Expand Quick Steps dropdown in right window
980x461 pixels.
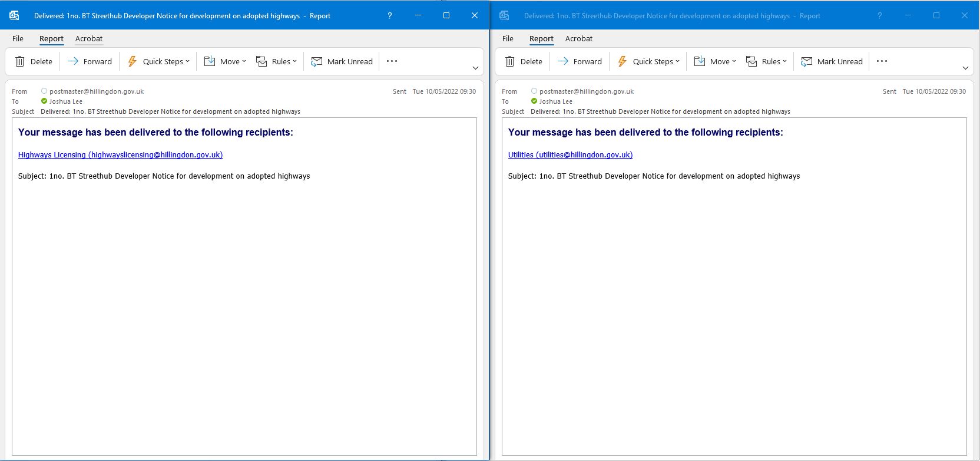[677, 61]
